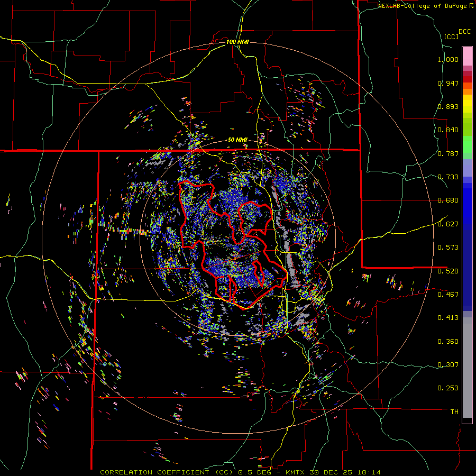Screen dimensions: 476x476
Task: Click the 10:14 timestamp
Action: (369, 472)
